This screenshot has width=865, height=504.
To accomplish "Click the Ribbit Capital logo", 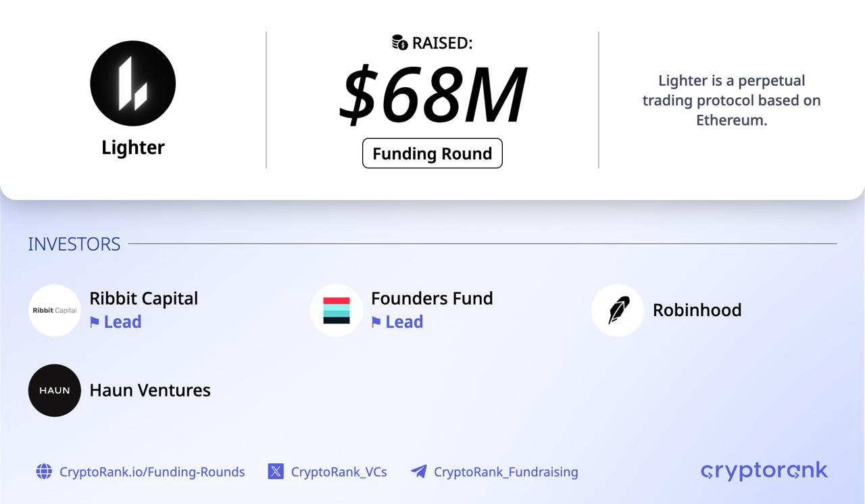I will [x=55, y=310].
